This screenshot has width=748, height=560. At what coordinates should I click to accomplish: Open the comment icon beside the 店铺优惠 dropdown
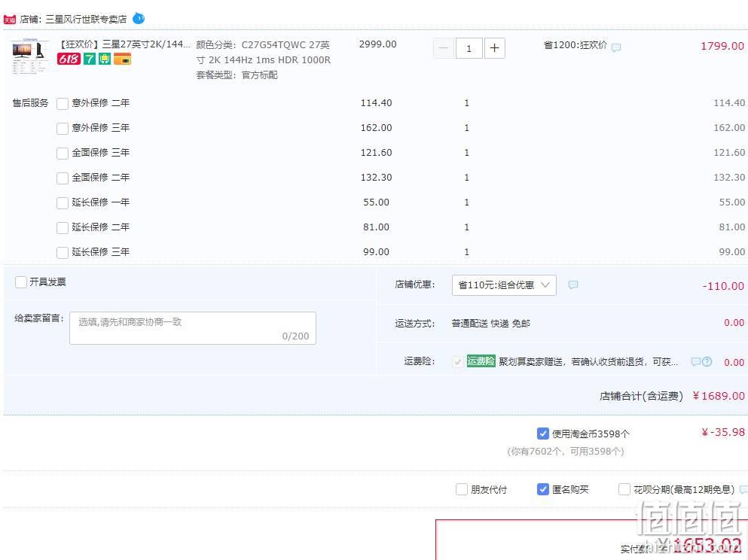(573, 285)
